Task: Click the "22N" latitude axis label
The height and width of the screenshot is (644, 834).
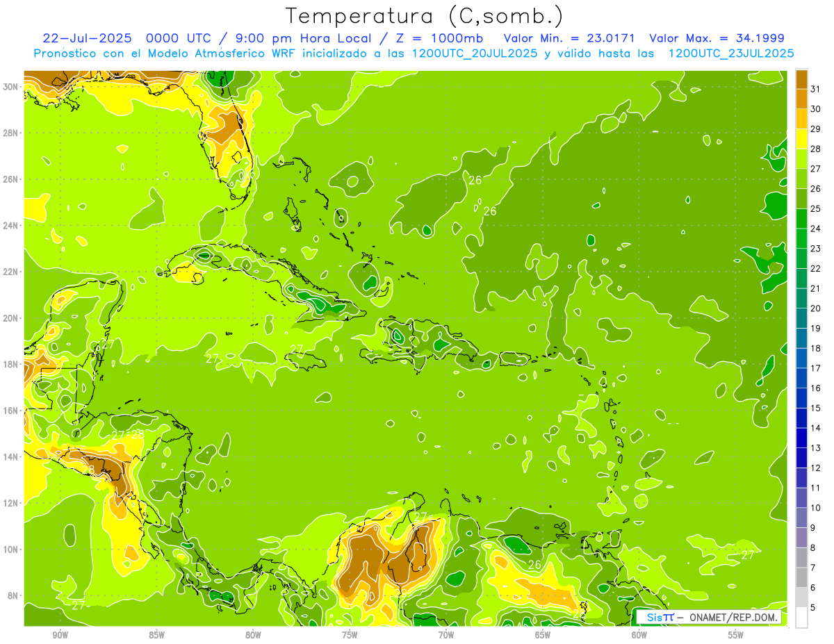Action: [10, 272]
